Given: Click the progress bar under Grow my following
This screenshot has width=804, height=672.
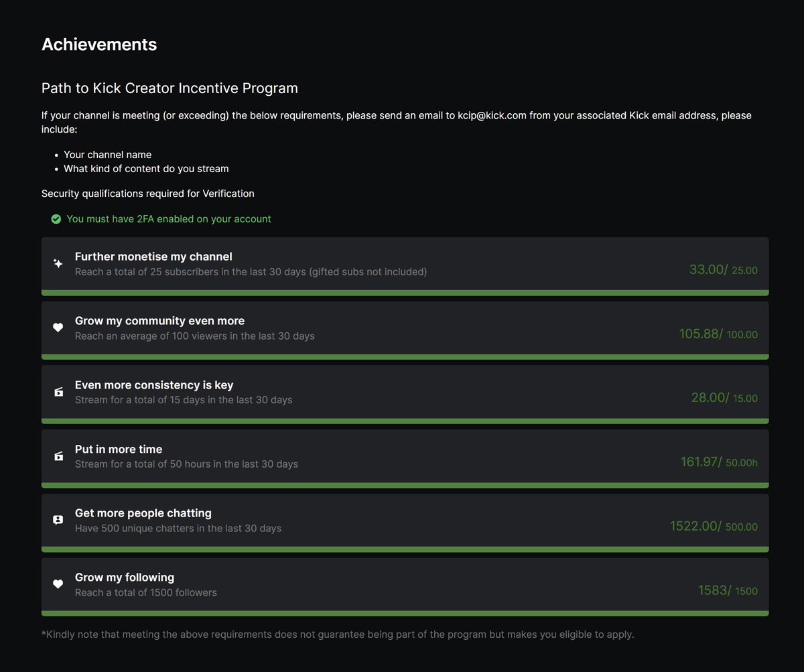Looking at the screenshot, I should click(405, 614).
